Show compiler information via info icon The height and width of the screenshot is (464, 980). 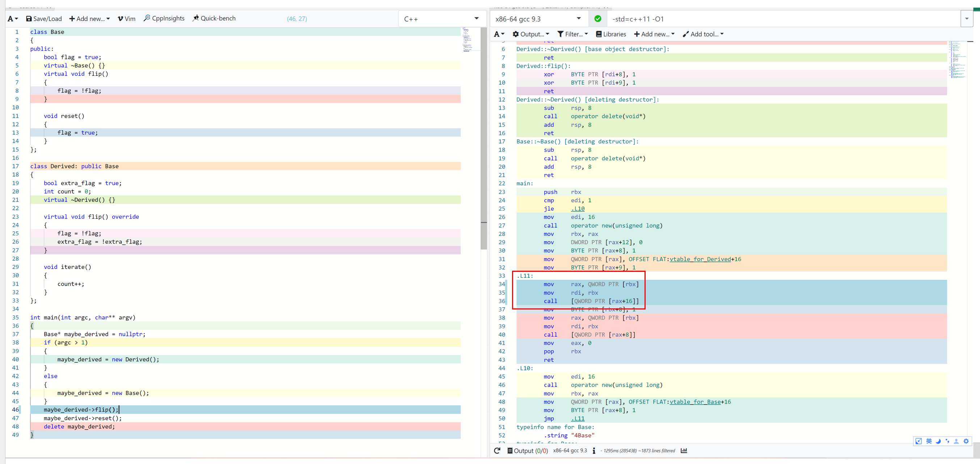pos(594,451)
